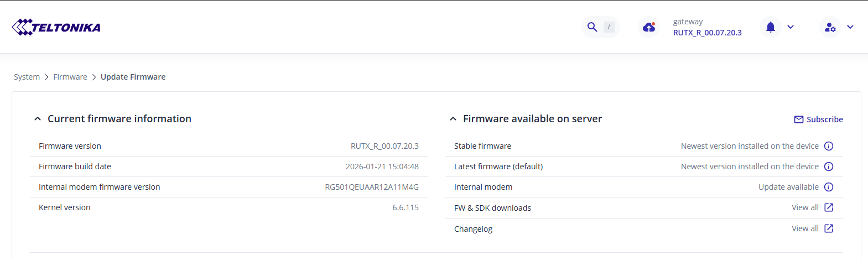
Task: Click the cloud upload status icon
Action: coord(649,27)
